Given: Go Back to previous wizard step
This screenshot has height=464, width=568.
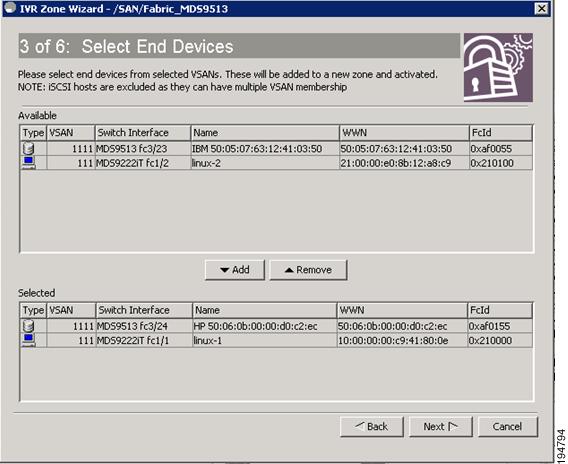Looking at the screenshot, I should [x=372, y=427].
